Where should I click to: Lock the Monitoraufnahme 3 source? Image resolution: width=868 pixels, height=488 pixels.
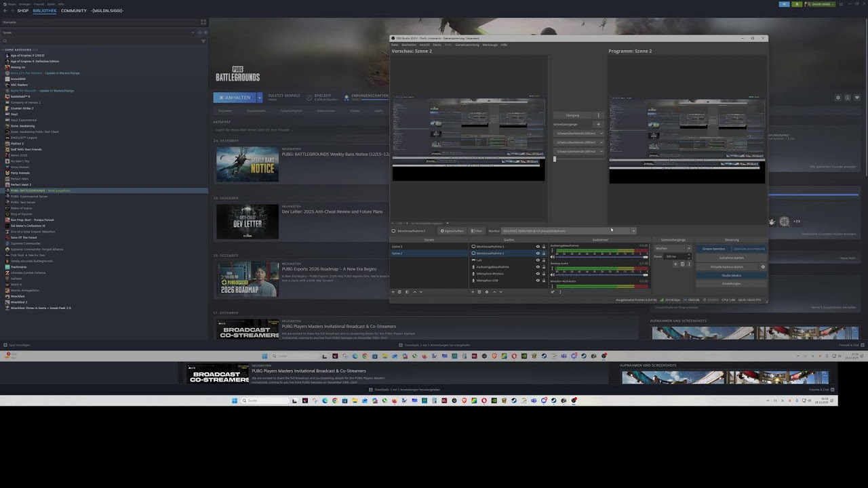(544, 247)
